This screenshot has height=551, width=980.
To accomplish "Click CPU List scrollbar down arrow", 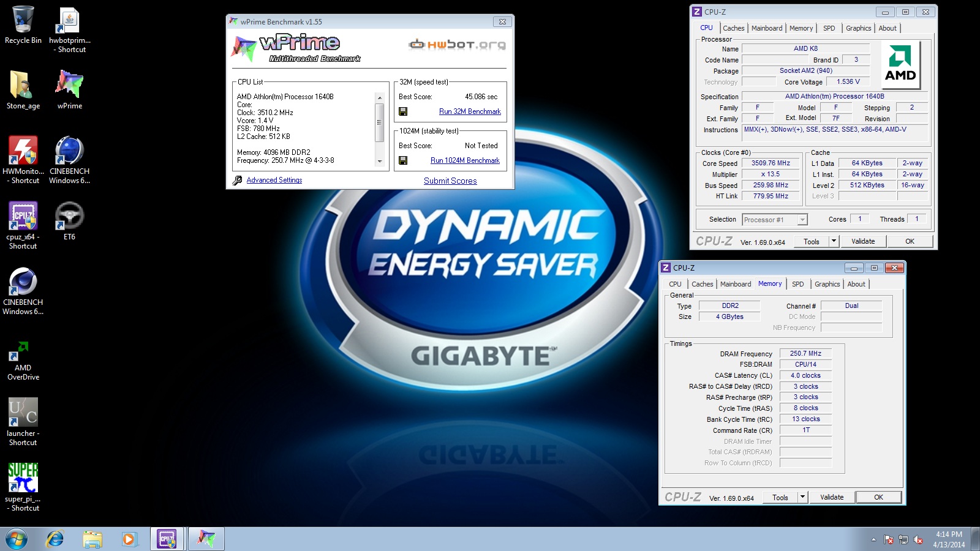I will [x=380, y=162].
